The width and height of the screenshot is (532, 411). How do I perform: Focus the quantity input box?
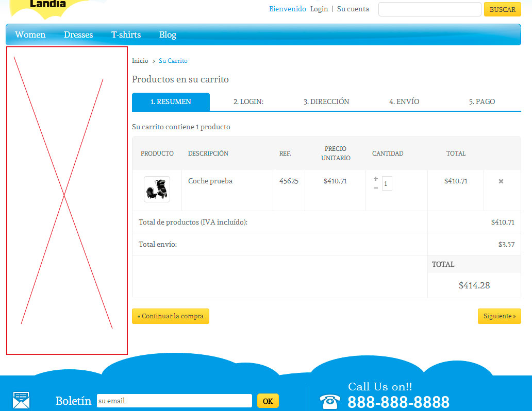(x=387, y=183)
